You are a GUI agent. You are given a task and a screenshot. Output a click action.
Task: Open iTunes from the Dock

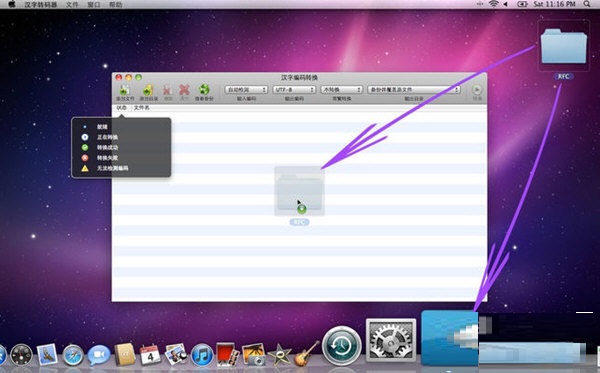(202, 355)
